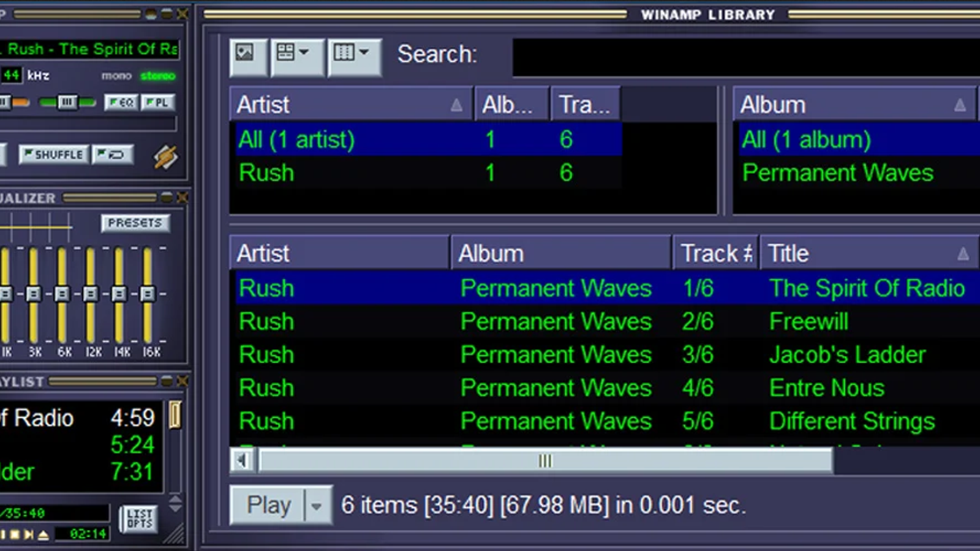Toggle windowshade mode on the equalizer window
Screen dimensions: 980x551
tap(167, 197)
